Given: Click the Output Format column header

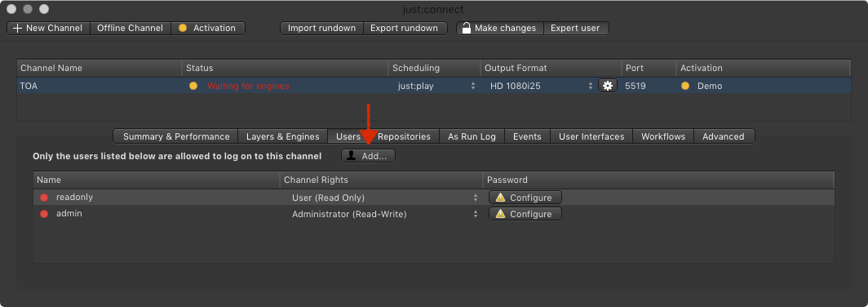Looking at the screenshot, I should pyautogui.click(x=550, y=68).
